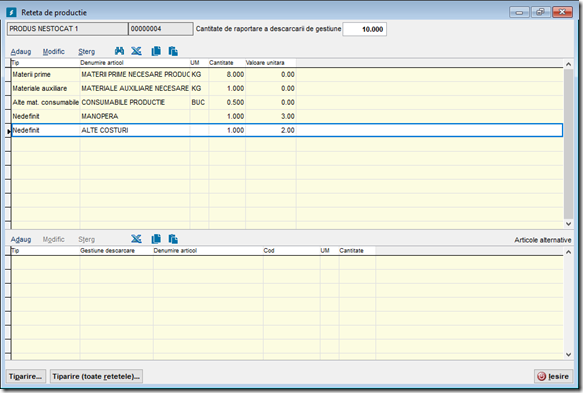The width and height of the screenshot is (583, 393).
Task: Click the Cantitate header in upper grid
Action: [227, 62]
